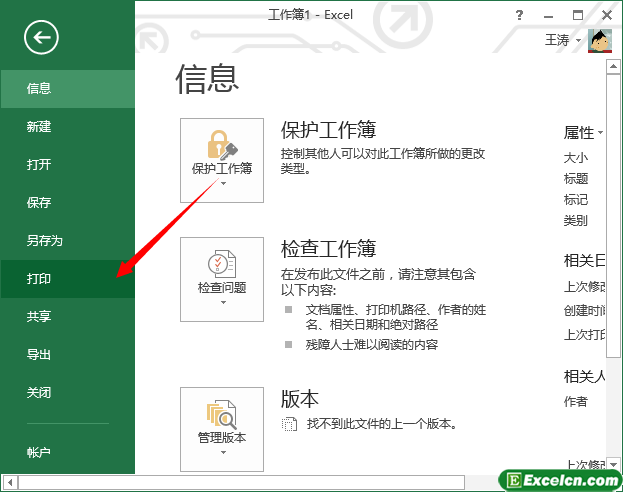Image resolution: width=623 pixels, height=492 pixels.
Task: Open 帐户 account settings
Action: click(x=68, y=452)
